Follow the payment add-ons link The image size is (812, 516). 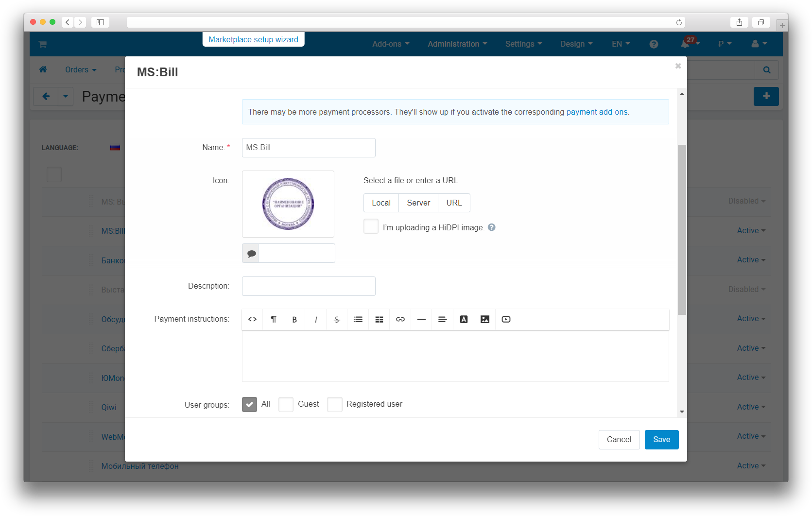[597, 112]
